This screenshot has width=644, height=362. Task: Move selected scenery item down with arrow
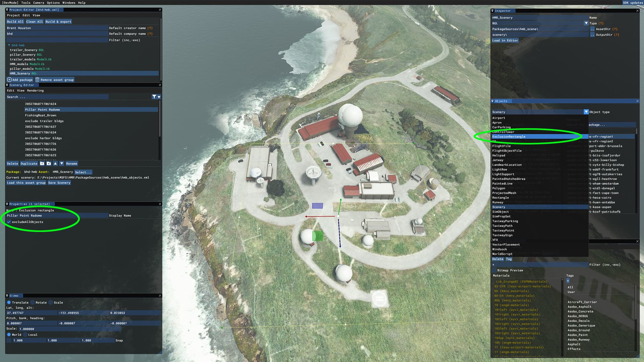(x=62, y=164)
